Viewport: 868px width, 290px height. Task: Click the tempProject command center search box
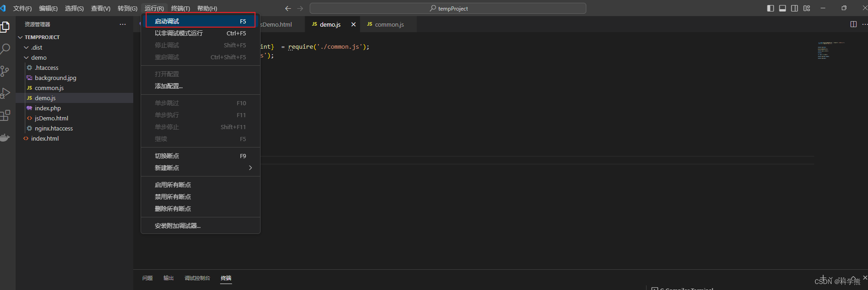click(448, 8)
